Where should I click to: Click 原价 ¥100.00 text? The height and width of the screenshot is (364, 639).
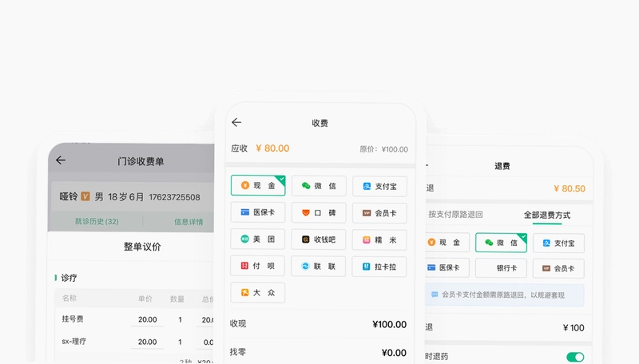(383, 149)
